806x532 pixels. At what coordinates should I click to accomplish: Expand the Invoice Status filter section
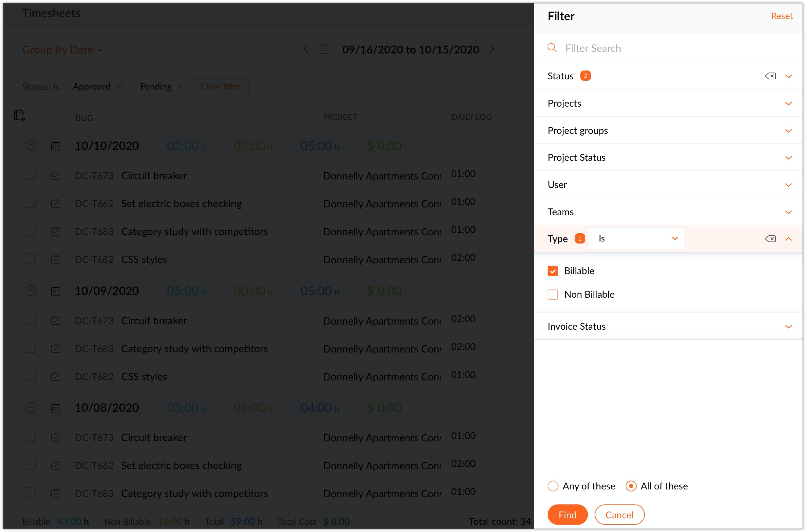pos(788,327)
